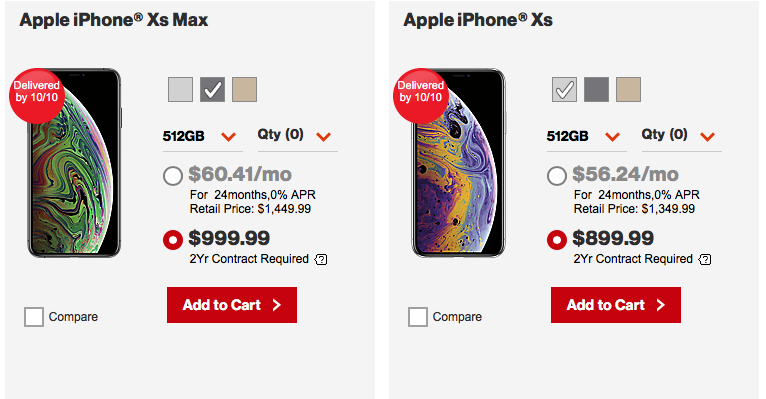This screenshot has height=399, width=766.
Task: Check the Compare box for iPhone Xs Max
Action: click(x=34, y=317)
